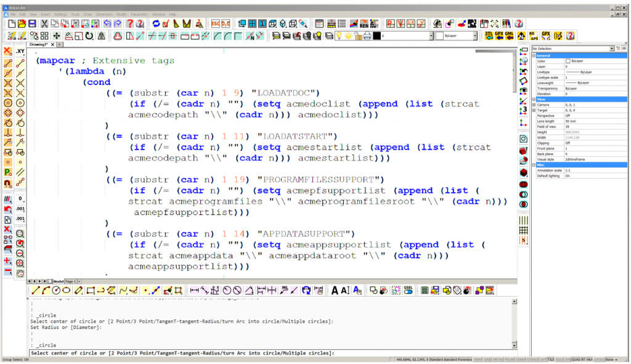
Task: Undo the last action
Action: tap(107, 24)
